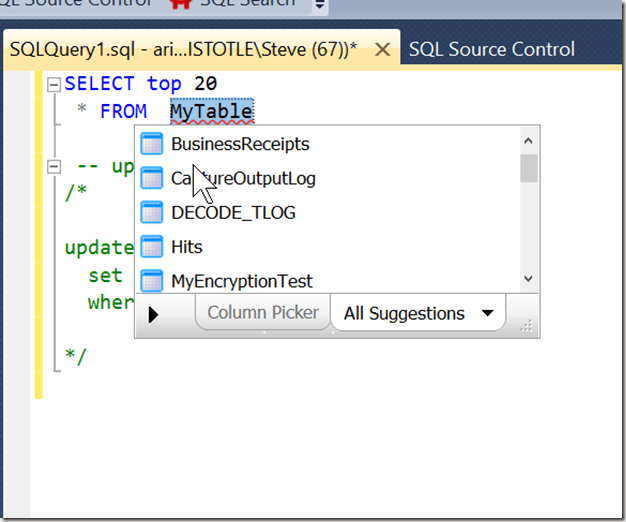Select CaptureOutputLog from the suggestions list
This screenshot has height=522, width=626.
tap(327, 178)
